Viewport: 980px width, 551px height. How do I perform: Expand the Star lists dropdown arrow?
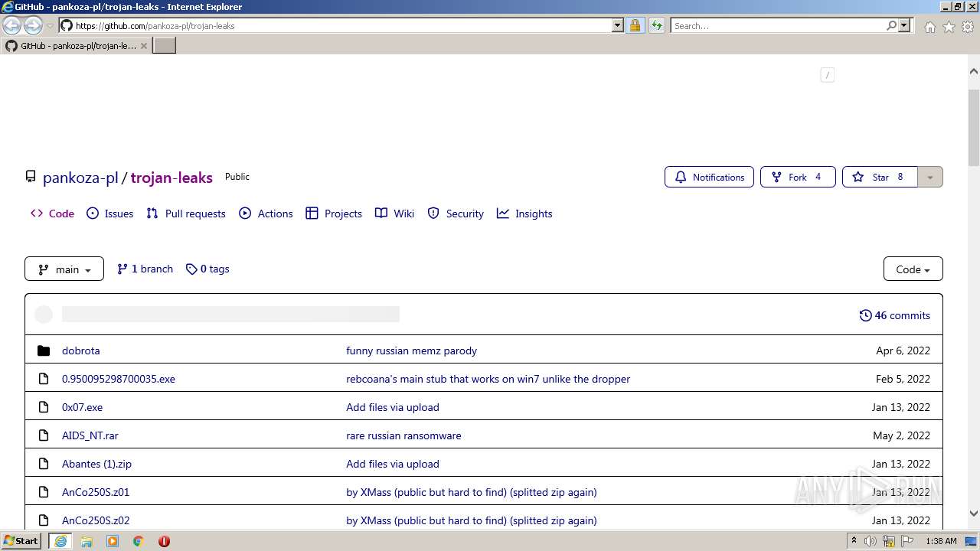coord(930,177)
